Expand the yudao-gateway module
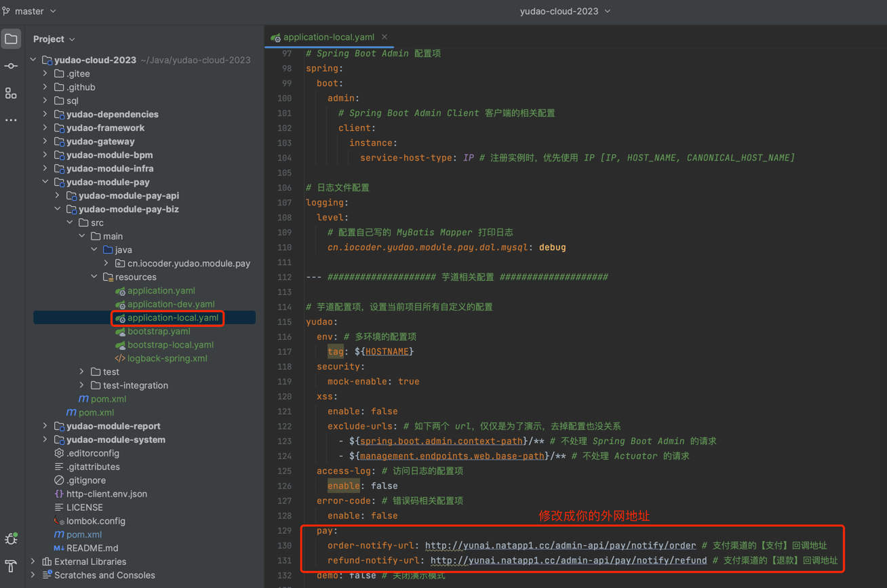 tap(45, 141)
